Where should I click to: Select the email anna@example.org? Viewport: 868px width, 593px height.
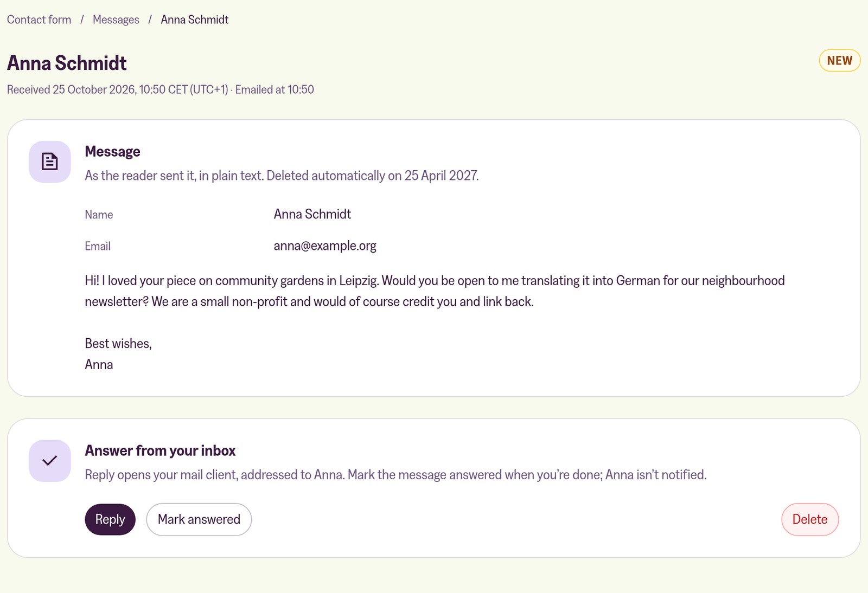[x=325, y=246]
